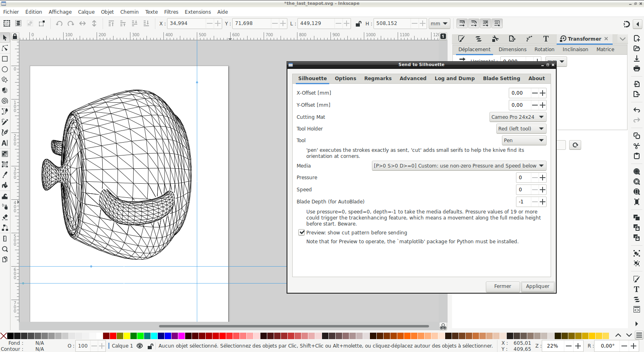Open the Media preset dropdown

tap(459, 166)
